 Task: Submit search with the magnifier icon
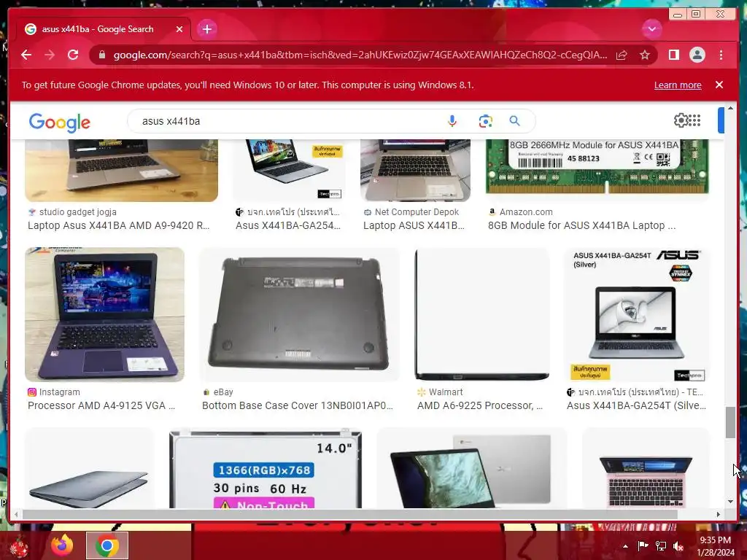click(x=514, y=121)
